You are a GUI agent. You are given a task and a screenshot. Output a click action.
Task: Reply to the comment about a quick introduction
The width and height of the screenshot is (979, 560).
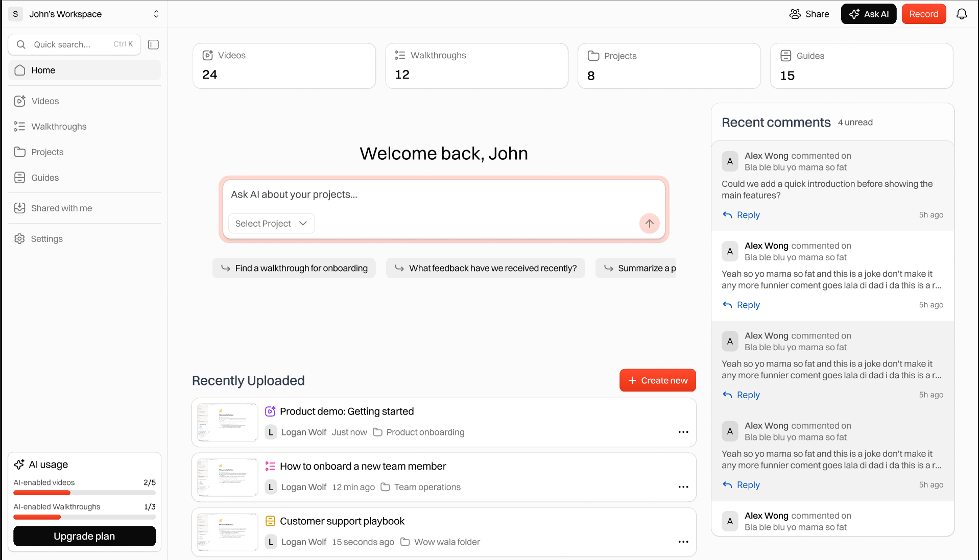741,215
